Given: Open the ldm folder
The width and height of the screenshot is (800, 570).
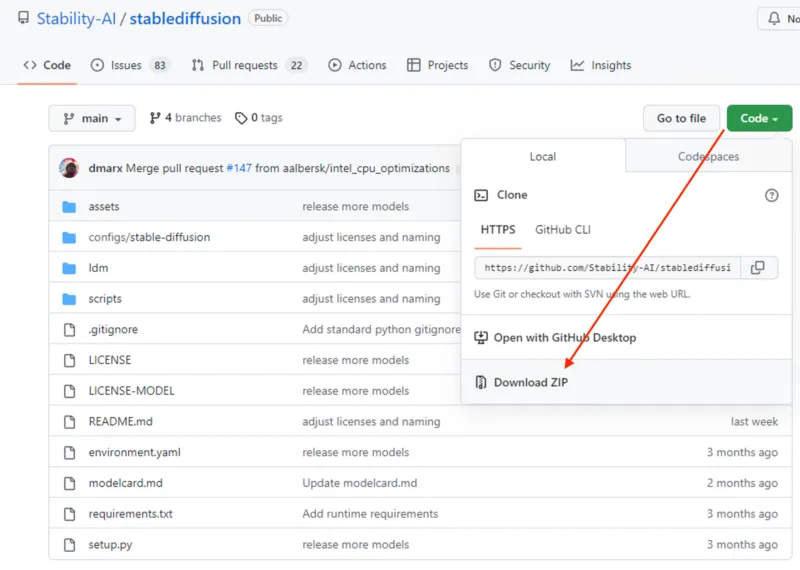Looking at the screenshot, I should tap(98, 268).
